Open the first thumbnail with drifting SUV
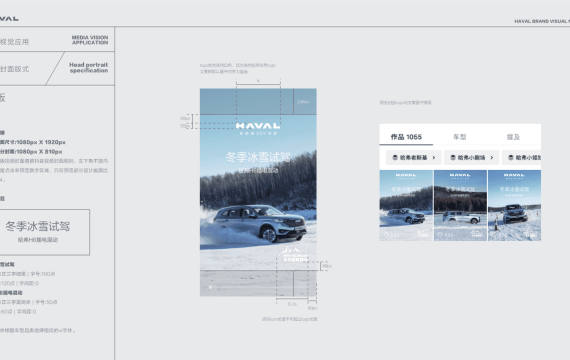The height and width of the screenshot is (360, 570). 406,205
